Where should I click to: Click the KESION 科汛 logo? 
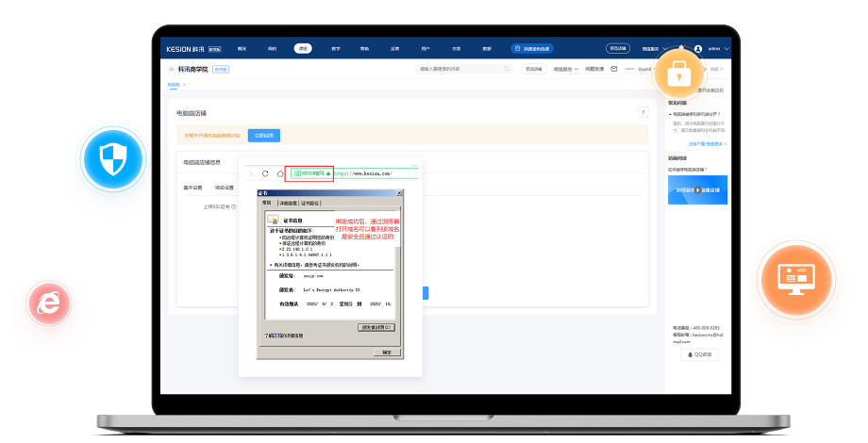point(186,49)
